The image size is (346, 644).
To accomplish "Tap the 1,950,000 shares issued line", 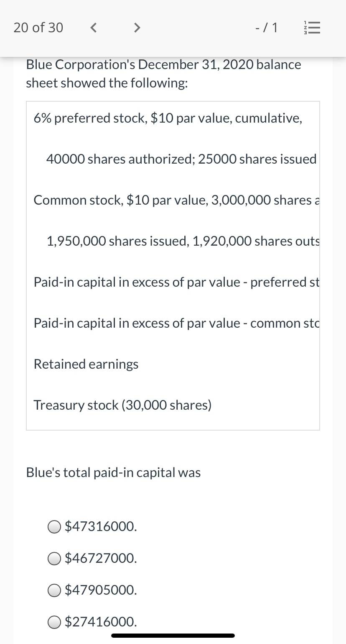I will (x=183, y=241).
